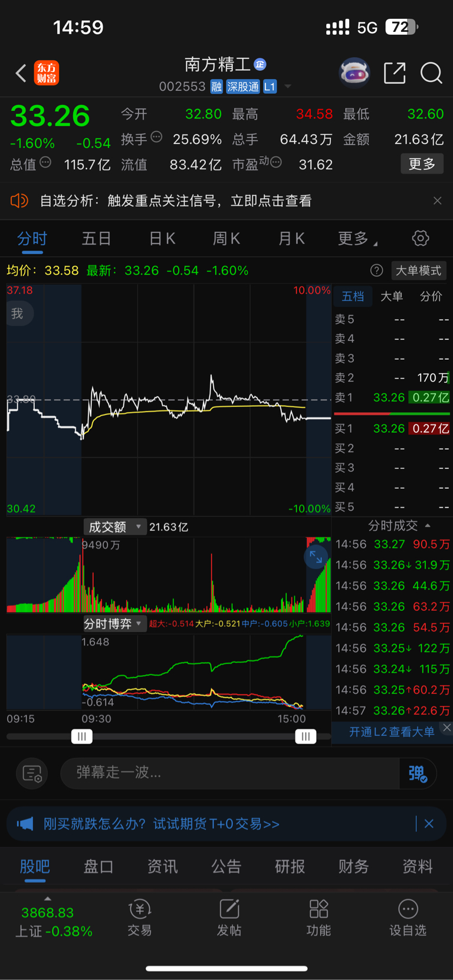
Task: Tap the speaker alert icon
Action: point(19,200)
